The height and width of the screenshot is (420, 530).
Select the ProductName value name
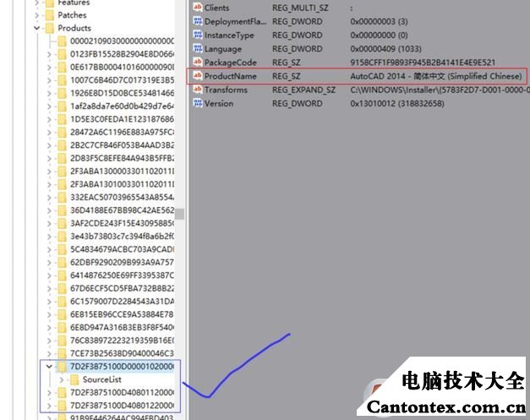tap(230, 76)
